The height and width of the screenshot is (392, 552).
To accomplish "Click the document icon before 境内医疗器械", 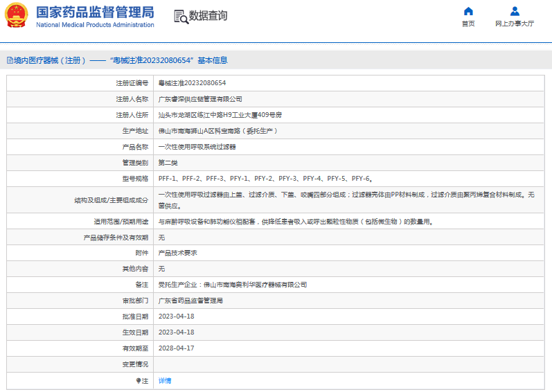I will coord(10,60).
